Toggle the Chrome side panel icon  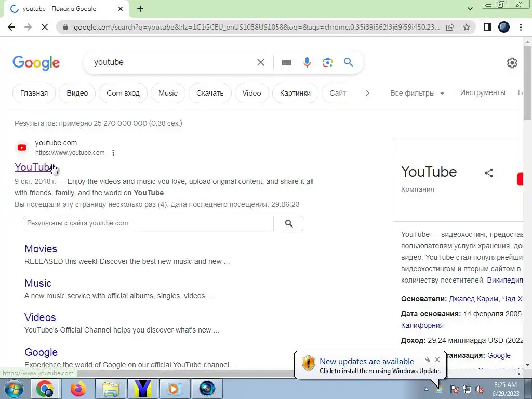point(487,27)
